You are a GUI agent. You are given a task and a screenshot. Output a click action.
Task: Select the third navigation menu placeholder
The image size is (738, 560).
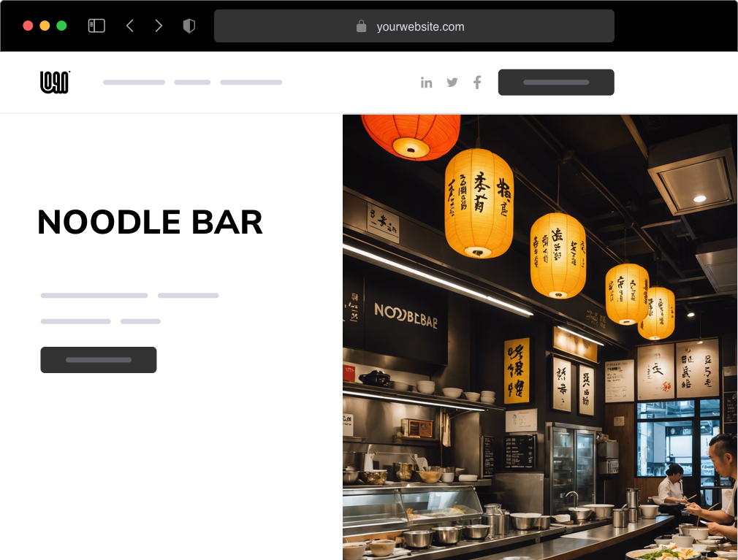(251, 83)
